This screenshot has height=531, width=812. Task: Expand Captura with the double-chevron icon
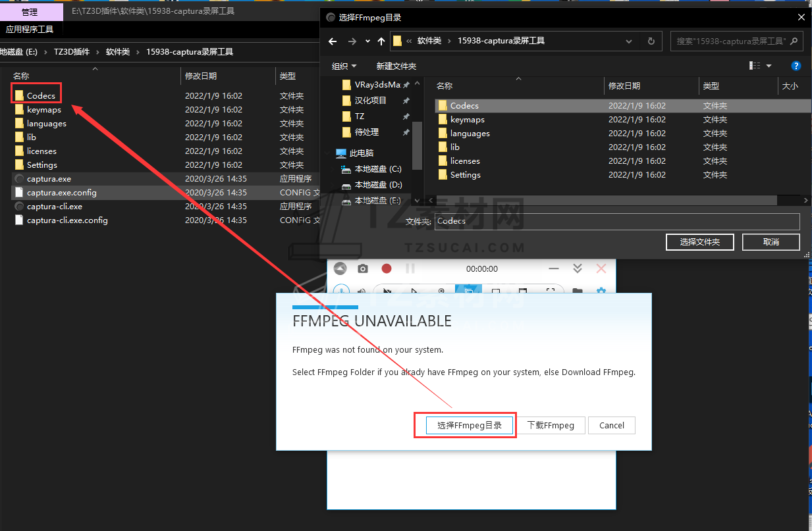(x=578, y=268)
